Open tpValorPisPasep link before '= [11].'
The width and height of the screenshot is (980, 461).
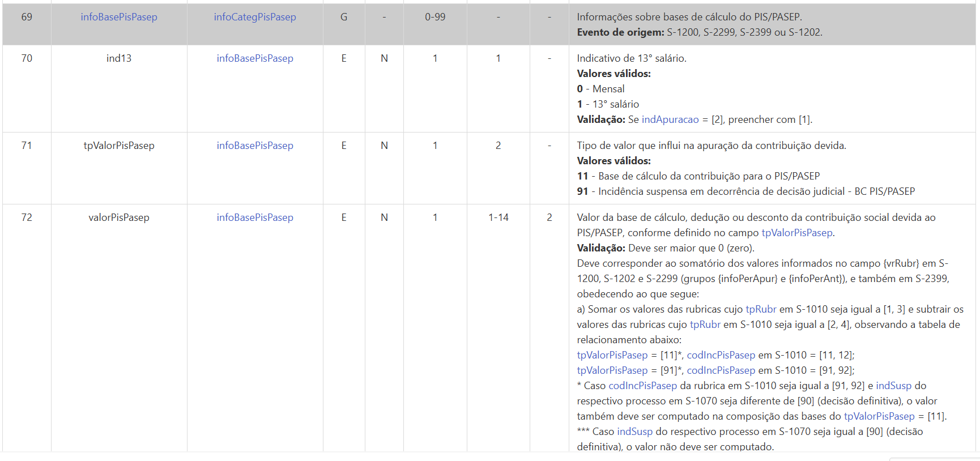coord(879,416)
